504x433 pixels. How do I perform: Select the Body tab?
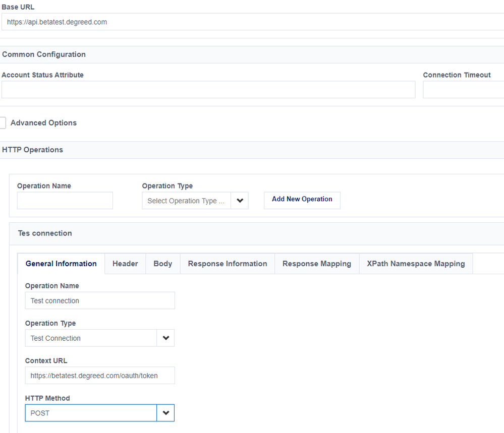click(162, 264)
